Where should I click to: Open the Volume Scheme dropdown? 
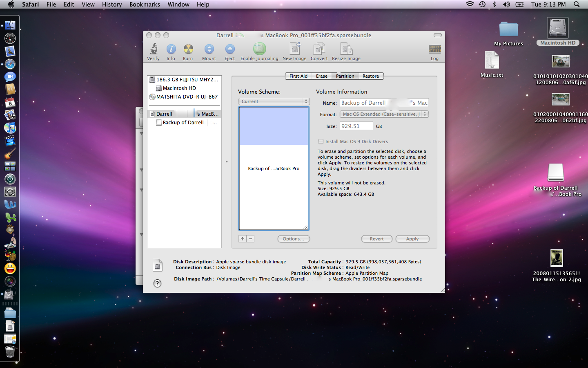[274, 101]
